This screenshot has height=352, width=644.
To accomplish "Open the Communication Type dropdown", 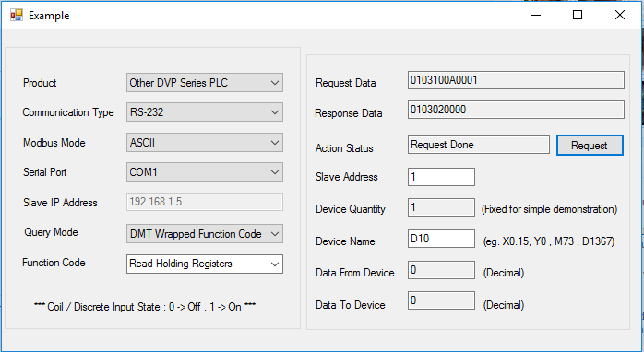I will coord(205,112).
